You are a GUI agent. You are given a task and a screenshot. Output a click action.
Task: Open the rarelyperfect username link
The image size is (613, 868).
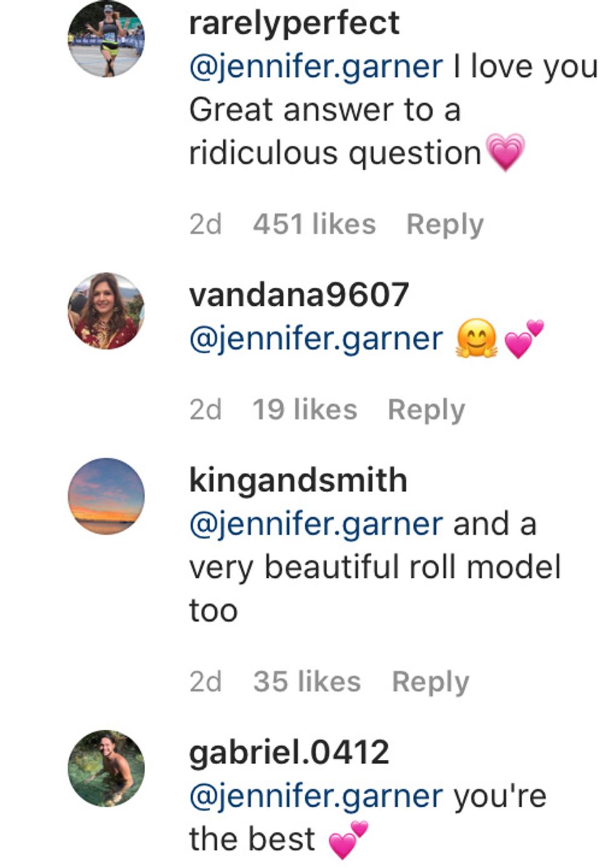(294, 23)
